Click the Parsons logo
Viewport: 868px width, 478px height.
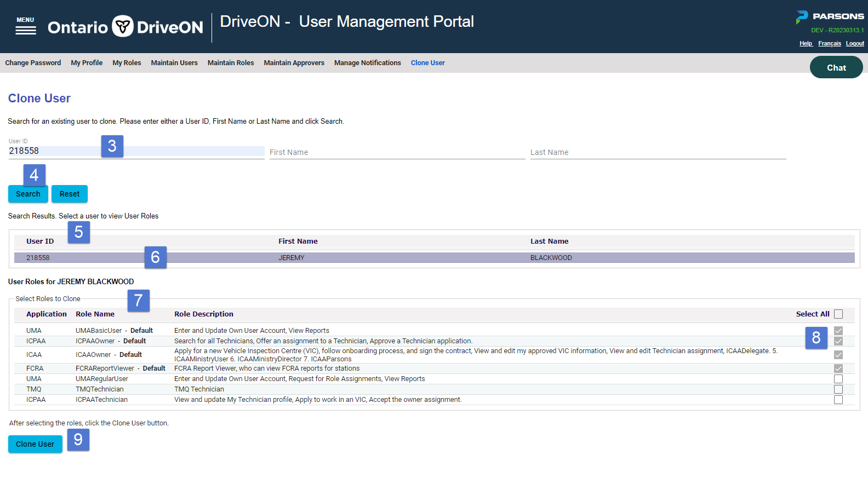(830, 16)
